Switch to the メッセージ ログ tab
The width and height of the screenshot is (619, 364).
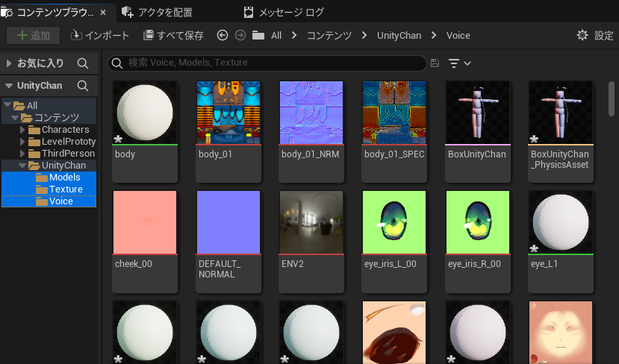pyautogui.click(x=284, y=13)
